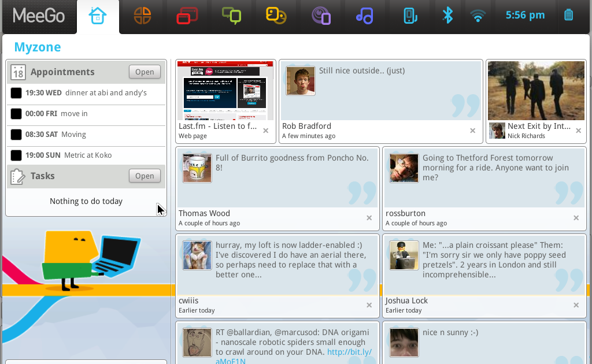Open the Bluetooth settings from the toolbar
592x364 pixels.
tap(447, 16)
